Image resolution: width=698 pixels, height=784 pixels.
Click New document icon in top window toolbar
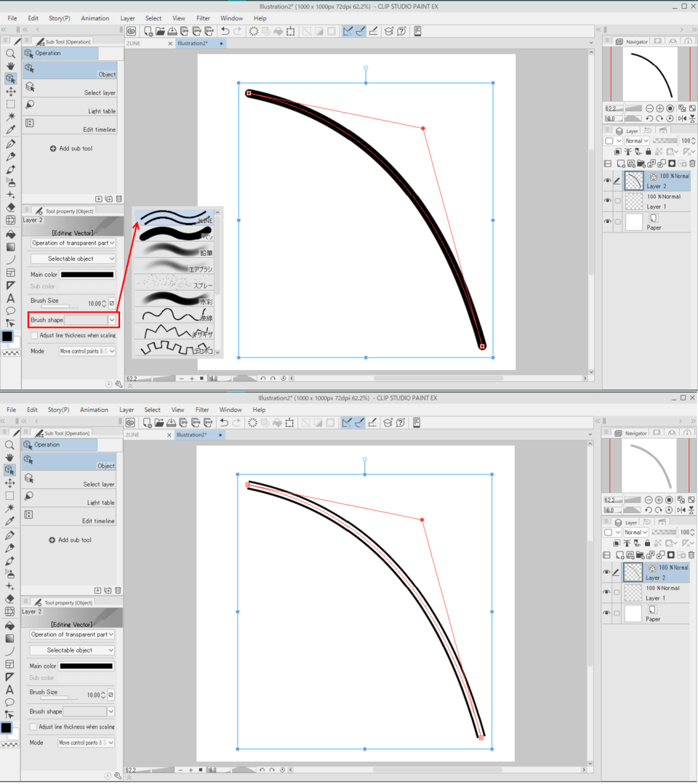(148, 31)
